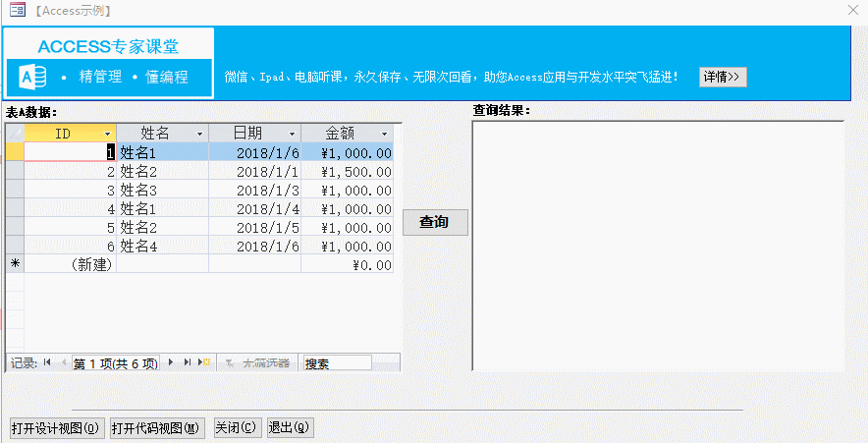Open the ID column filter dropdown
The width and height of the screenshot is (868, 443).
107,134
